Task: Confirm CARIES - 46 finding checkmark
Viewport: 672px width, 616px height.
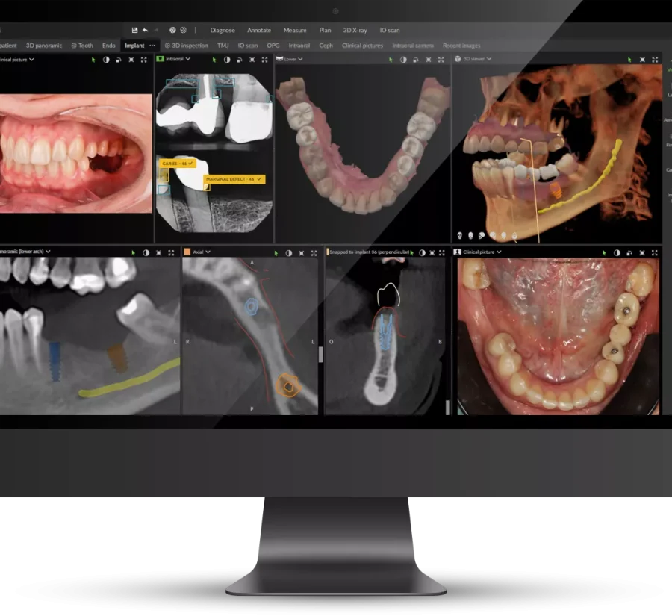Action: click(x=190, y=164)
